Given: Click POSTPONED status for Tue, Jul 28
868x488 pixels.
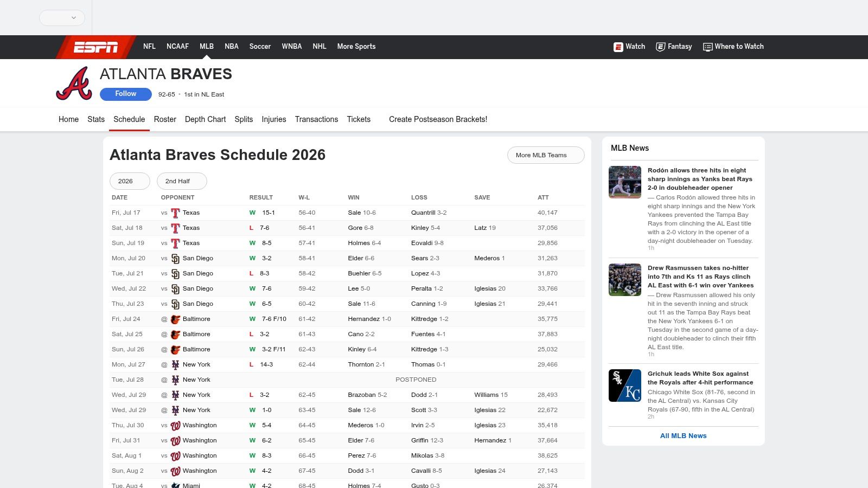Looking at the screenshot, I should (x=416, y=380).
